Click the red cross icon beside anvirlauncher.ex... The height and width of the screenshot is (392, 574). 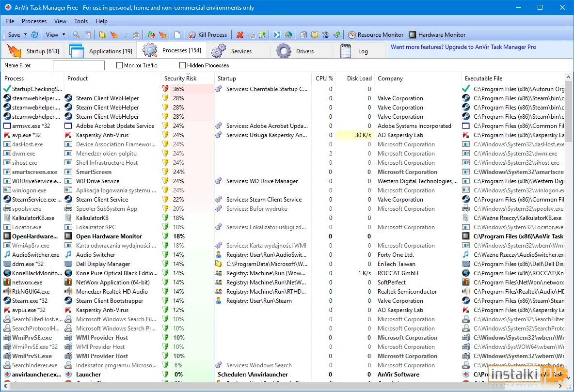pos(7,375)
